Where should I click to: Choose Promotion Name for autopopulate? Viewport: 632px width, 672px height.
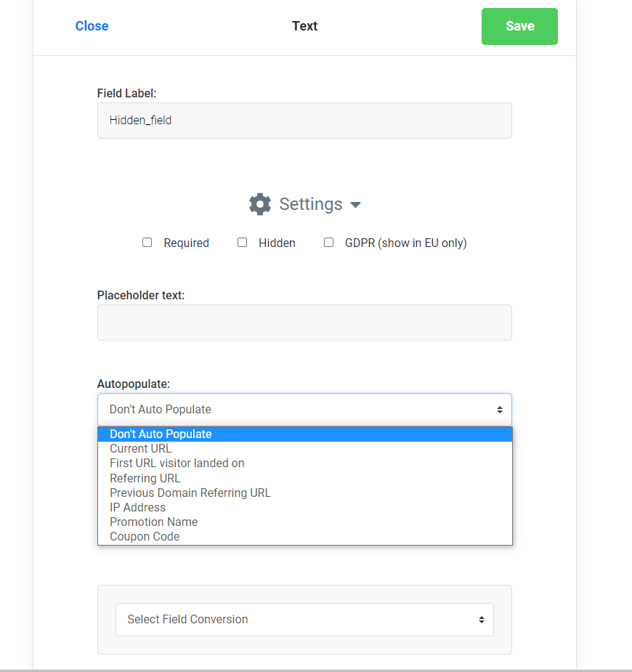click(x=154, y=522)
